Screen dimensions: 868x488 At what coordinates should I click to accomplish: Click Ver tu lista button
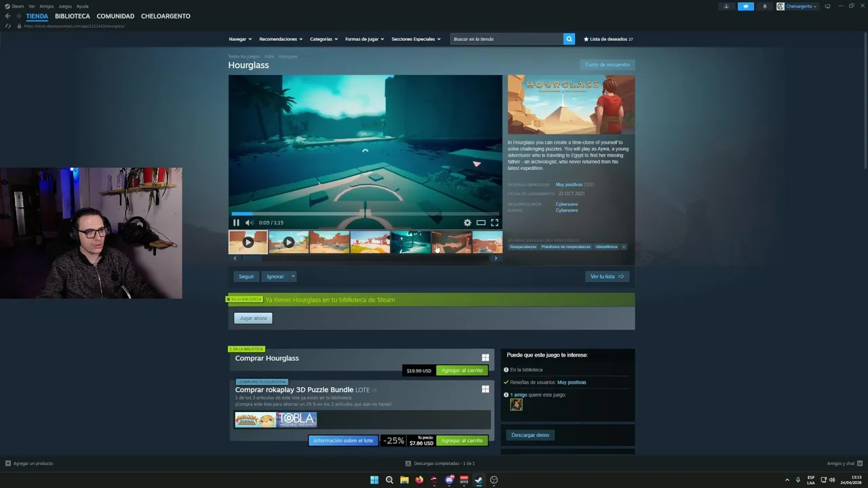607,277
